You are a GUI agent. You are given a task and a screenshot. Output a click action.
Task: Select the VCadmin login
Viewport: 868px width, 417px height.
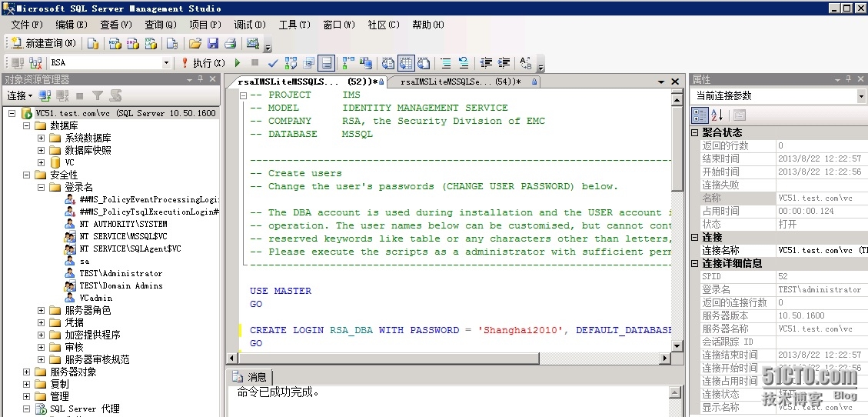tap(96, 298)
